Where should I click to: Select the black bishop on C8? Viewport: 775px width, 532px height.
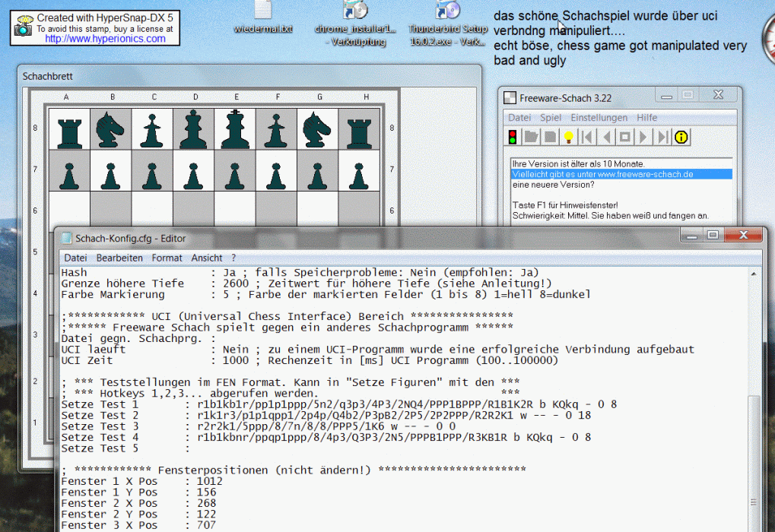click(152, 129)
